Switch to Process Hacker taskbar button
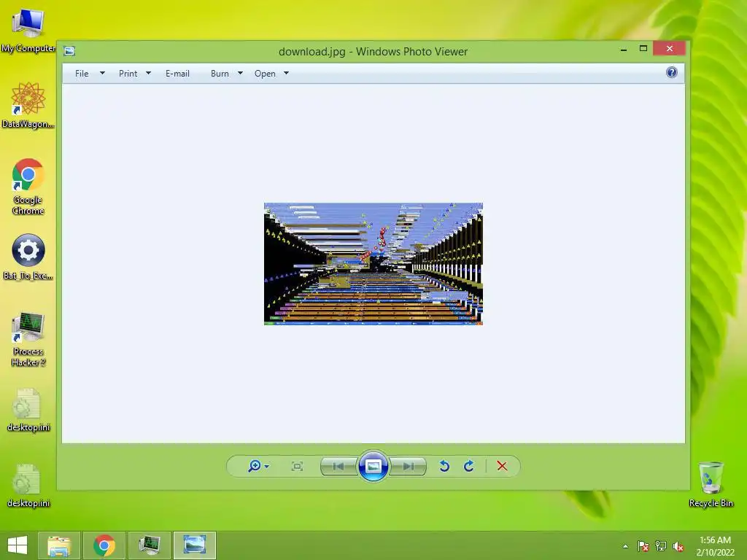The width and height of the screenshot is (747, 560). [x=149, y=545]
